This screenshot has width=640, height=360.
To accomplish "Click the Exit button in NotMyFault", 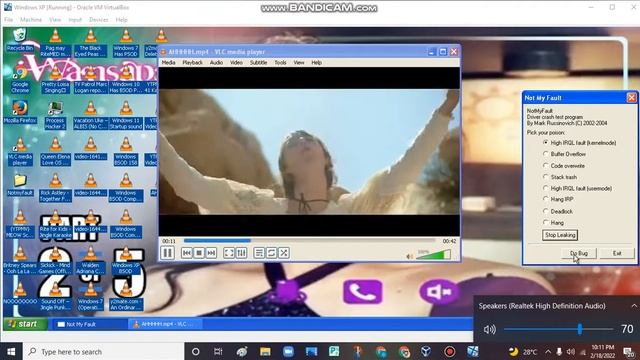I will (x=617, y=253).
